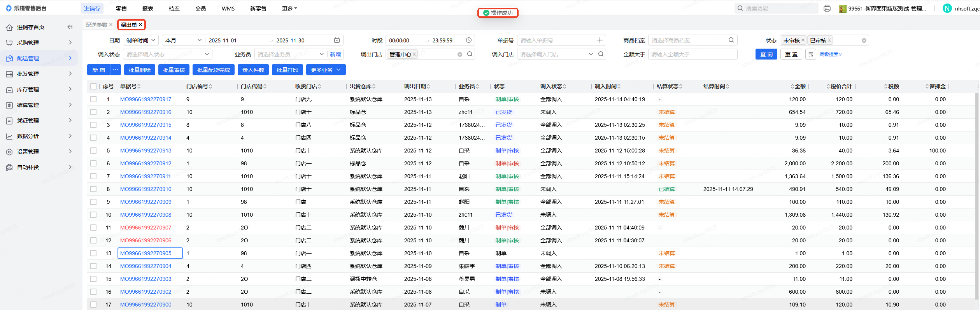
Task: Click the clock icon in time range
Action: 469,40
